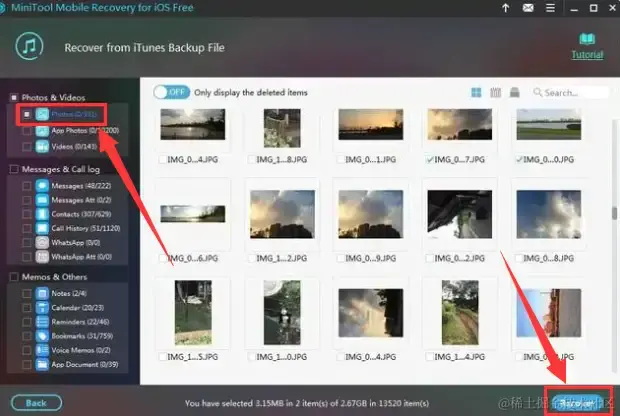Open thumbnail of IMG_1...2.JPG
Viewport: 620px width, 416px height.
tap(282, 214)
